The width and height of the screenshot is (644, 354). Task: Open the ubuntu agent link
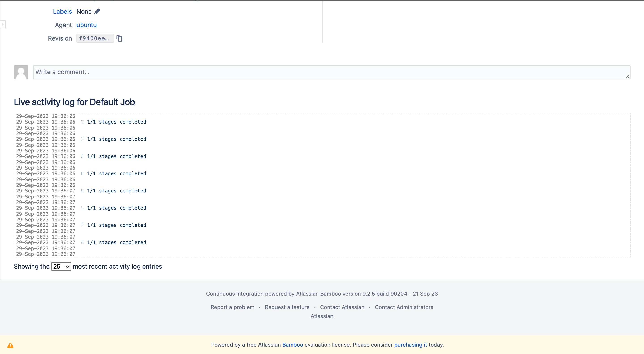[87, 25]
